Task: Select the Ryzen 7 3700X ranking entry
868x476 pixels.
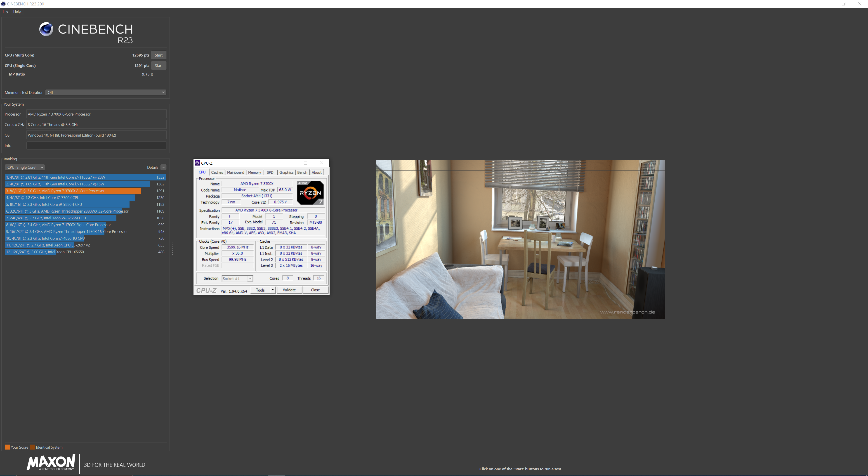Action: click(x=73, y=191)
